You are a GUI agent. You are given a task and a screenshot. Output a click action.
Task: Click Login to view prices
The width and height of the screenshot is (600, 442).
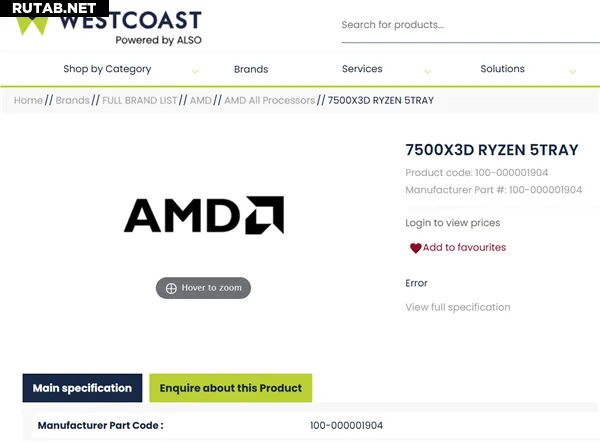click(x=453, y=223)
